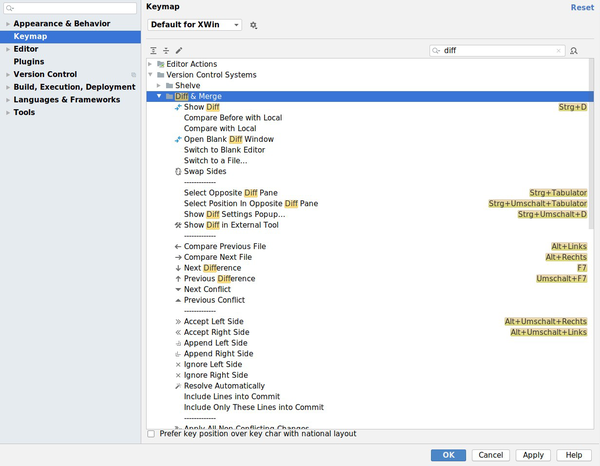Click the Ignore Left Side X icon

(x=178, y=365)
